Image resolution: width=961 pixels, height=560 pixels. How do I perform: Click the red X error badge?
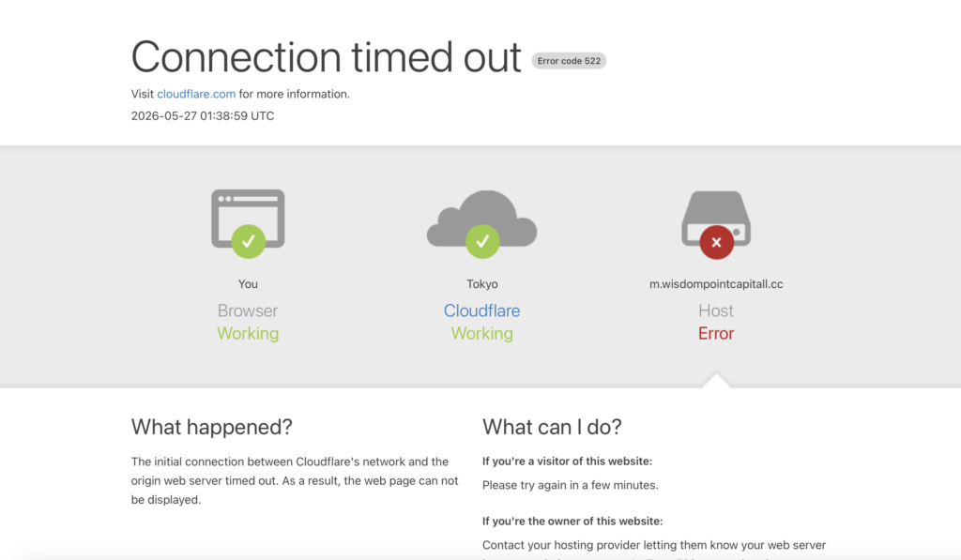(716, 242)
